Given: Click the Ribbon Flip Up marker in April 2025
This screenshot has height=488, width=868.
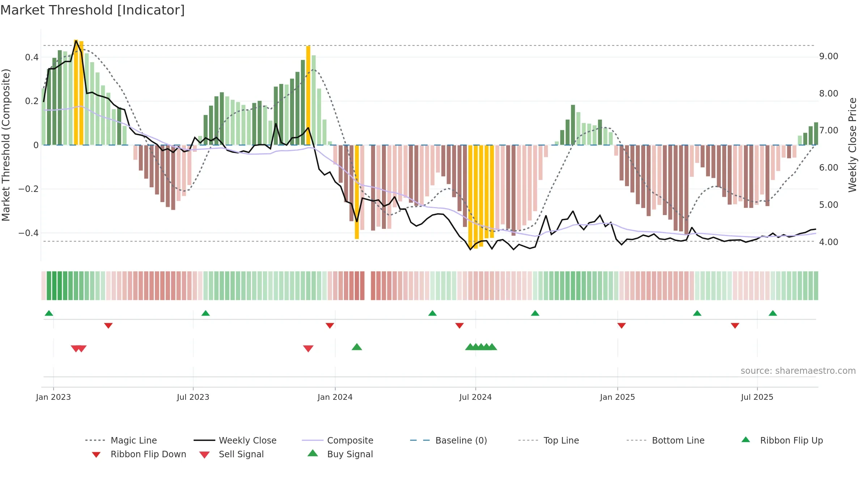Looking at the screenshot, I should click(697, 313).
